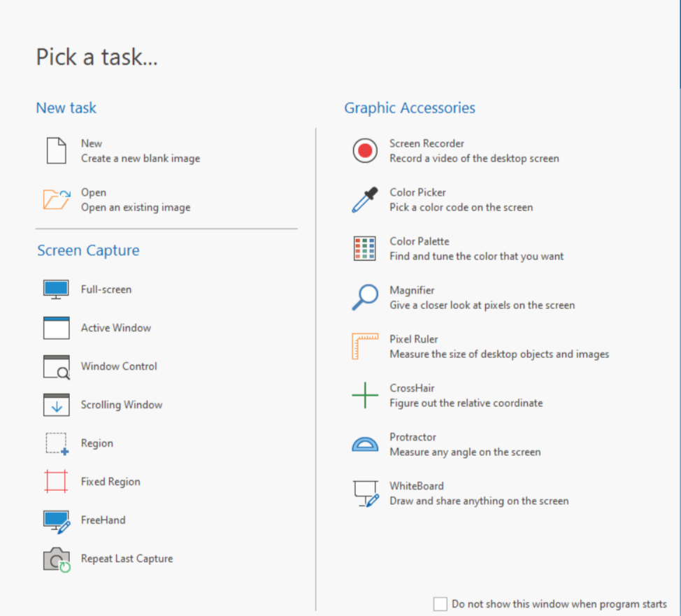Viewport: 681px width, 616px height.
Task: Click the "Window Control" label
Action: coord(119,366)
